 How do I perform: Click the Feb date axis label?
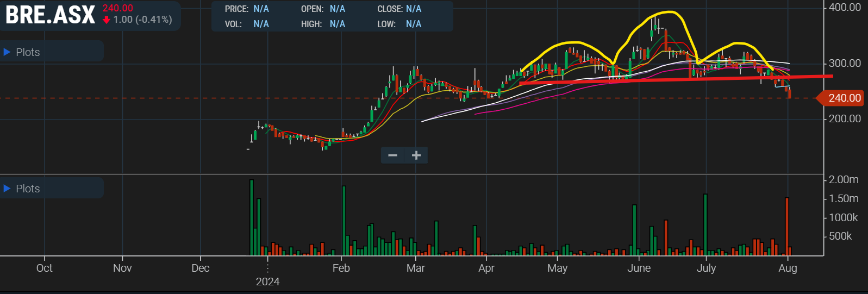[341, 268]
